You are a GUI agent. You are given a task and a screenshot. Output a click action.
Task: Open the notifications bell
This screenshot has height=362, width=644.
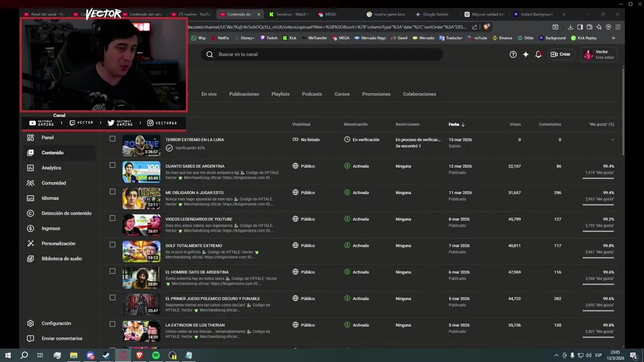point(538,54)
